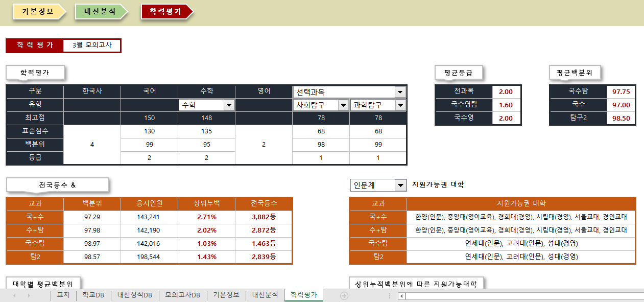Screen dimensions: 644x302
Task: Add a new sheet with plus icon
Action: pos(344,295)
